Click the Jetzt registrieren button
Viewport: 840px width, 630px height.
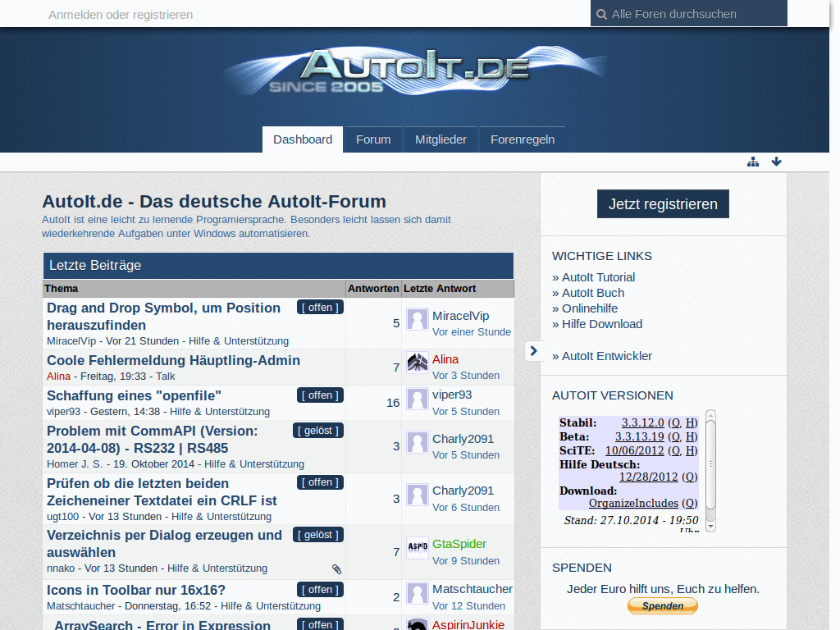point(663,203)
